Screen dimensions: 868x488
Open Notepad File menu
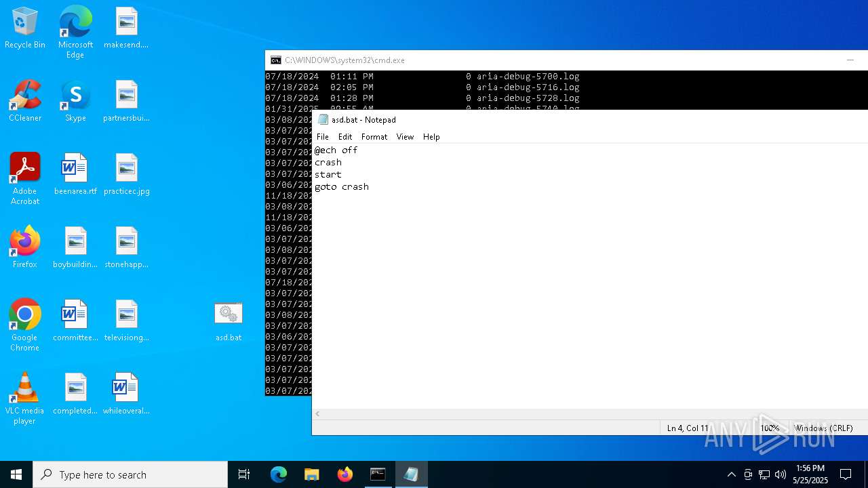tap(323, 136)
